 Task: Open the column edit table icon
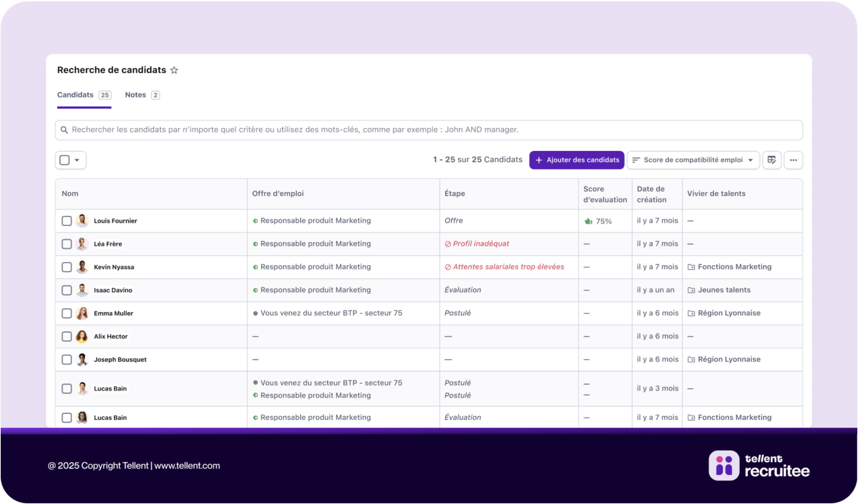click(771, 160)
